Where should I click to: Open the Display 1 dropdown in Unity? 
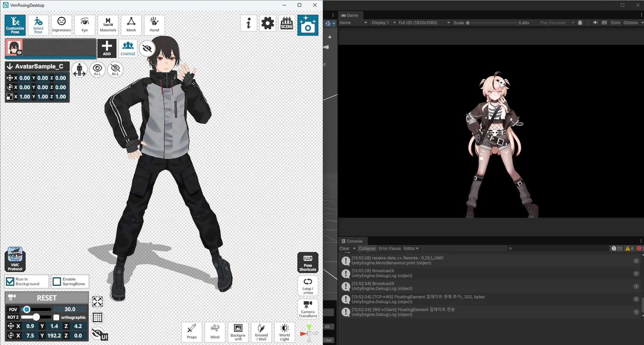click(x=384, y=23)
